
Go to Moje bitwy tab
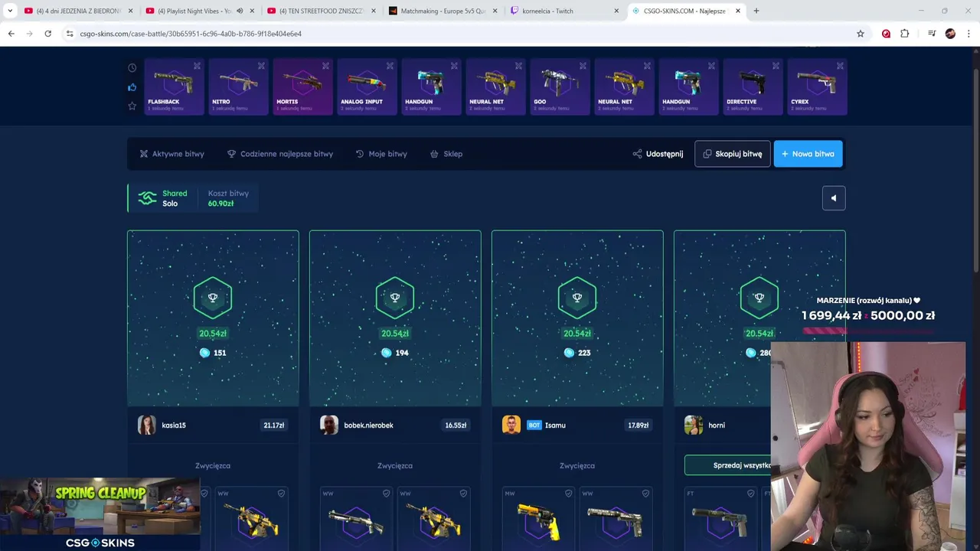pyautogui.click(x=381, y=154)
